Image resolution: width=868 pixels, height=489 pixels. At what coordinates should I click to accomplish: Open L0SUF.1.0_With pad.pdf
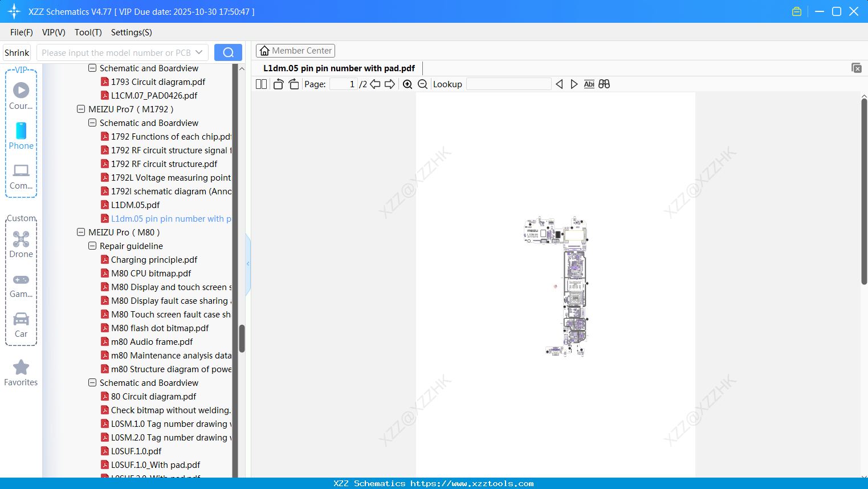pos(156,464)
